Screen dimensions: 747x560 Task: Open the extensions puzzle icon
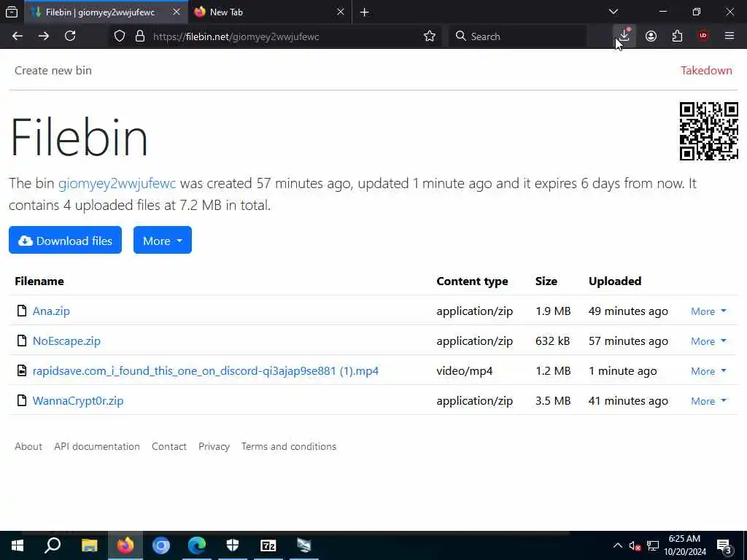pyautogui.click(x=677, y=36)
